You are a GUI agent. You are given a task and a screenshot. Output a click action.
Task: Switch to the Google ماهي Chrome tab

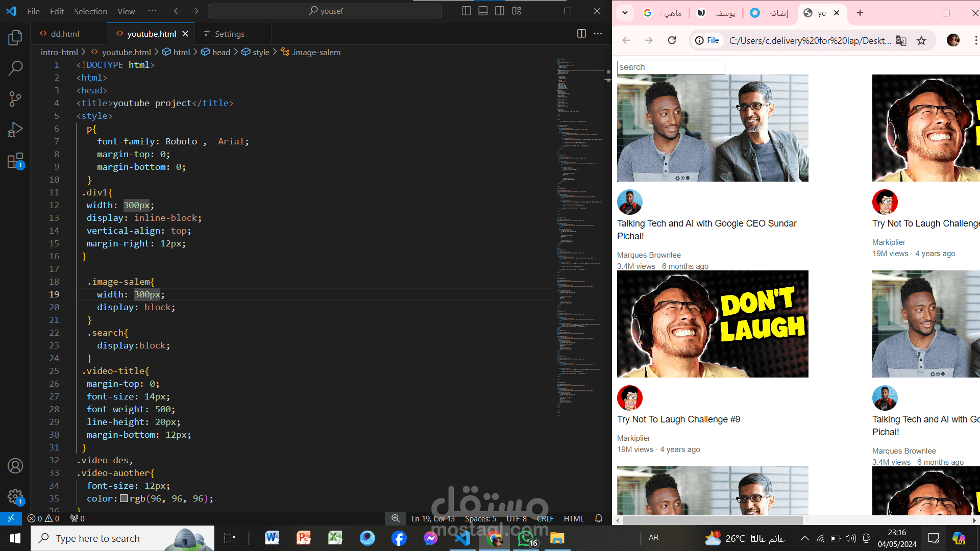click(662, 13)
